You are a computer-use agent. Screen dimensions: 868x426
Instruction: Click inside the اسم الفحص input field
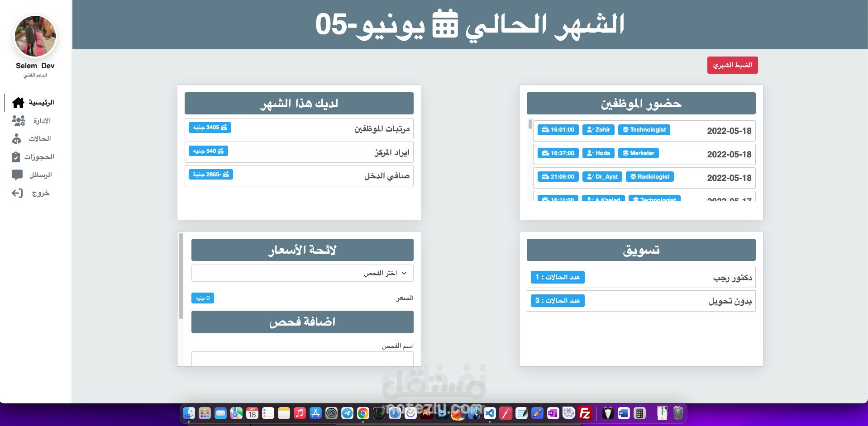pyautogui.click(x=303, y=360)
